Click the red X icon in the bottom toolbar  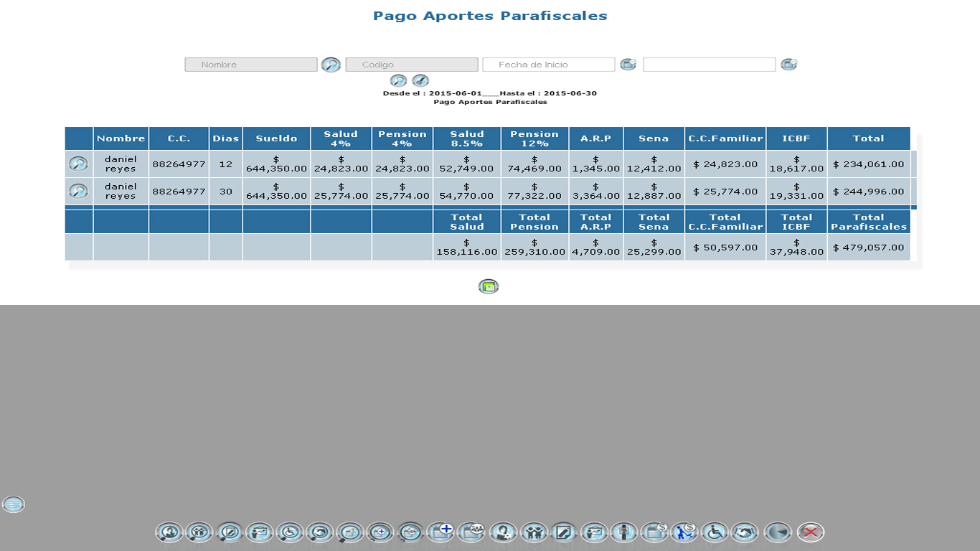point(811,532)
